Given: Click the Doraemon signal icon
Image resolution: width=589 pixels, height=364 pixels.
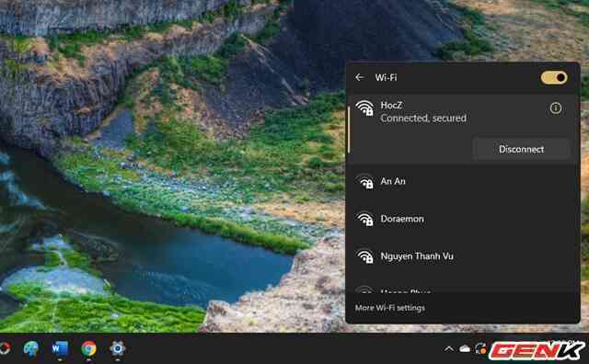Looking at the screenshot, I should 364,219.
